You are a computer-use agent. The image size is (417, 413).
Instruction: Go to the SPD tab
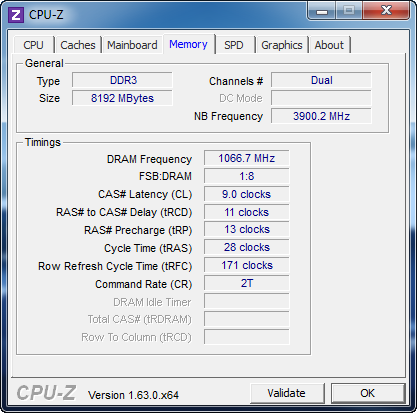[x=234, y=45]
